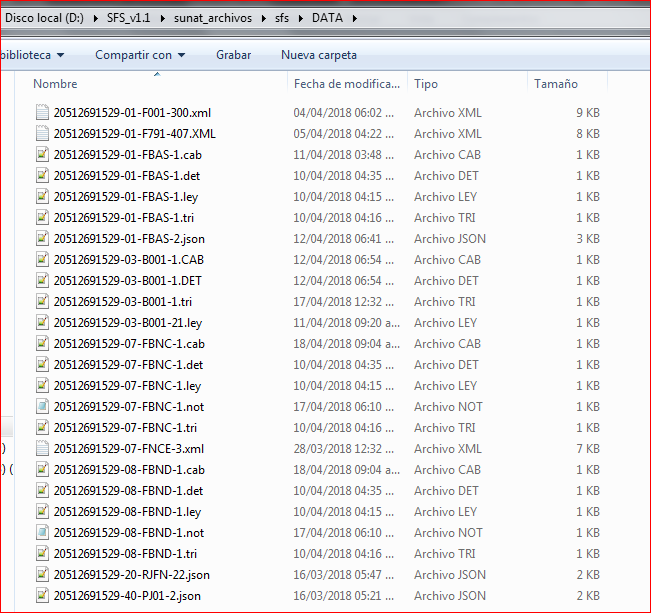
Task: Click the file icon of 20512691529-01-FBAS-1.cab
Action: [x=42, y=154]
